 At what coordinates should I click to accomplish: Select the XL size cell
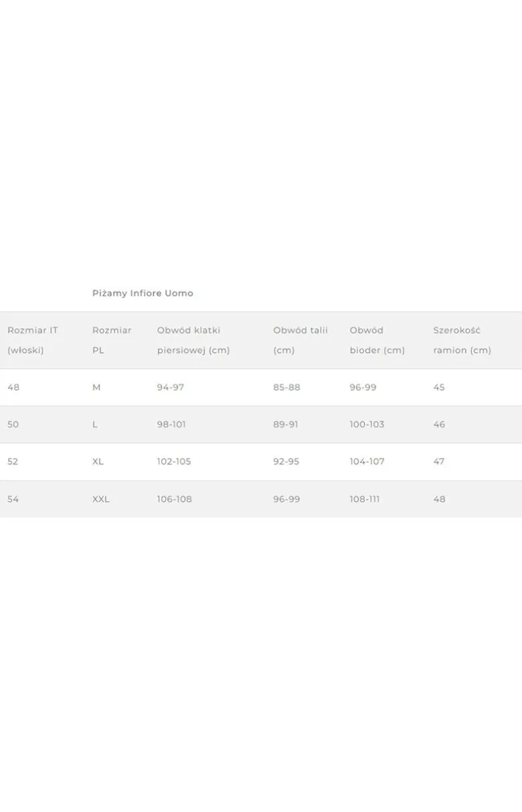(x=98, y=462)
